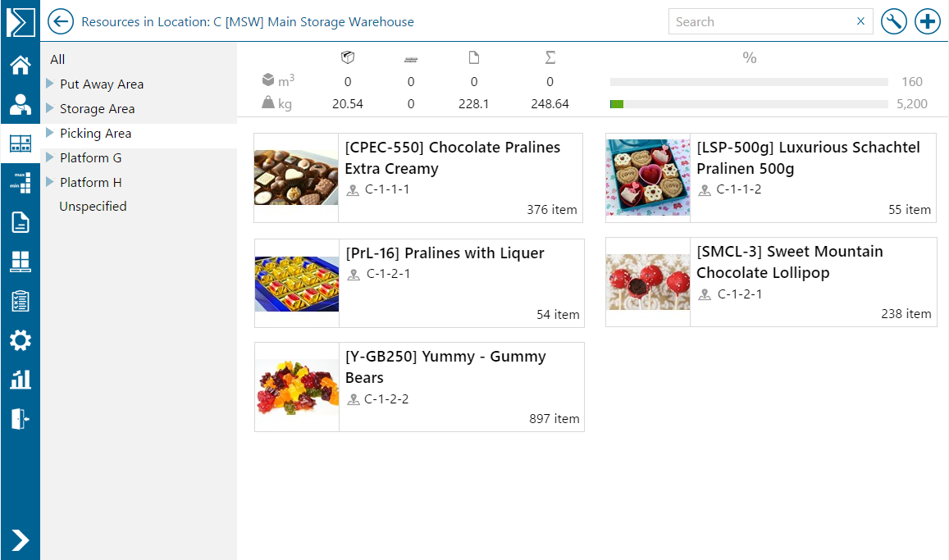Open the min-max stock levels icon
Image resolution: width=949 pixels, height=560 pixels.
[20, 182]
